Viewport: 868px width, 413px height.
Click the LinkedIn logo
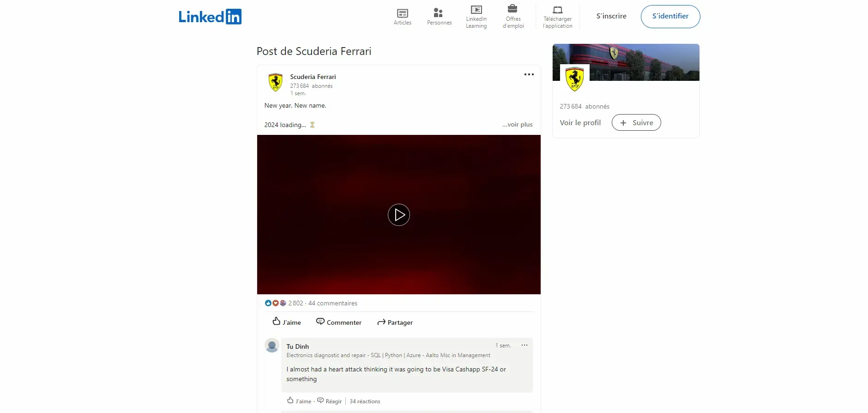pos(210,17)
